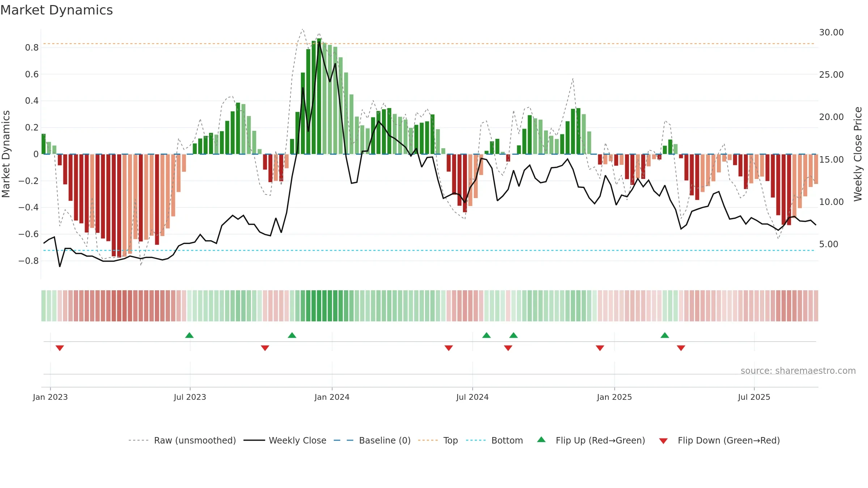The height and width of the screenshot is (488, 868).
Task: Click the last red flip-down marker near Mar 2025
Action: click(681, 348)
